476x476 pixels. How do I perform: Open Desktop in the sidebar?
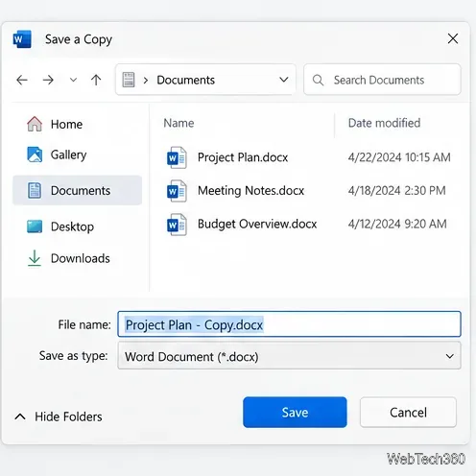point(72,226)
